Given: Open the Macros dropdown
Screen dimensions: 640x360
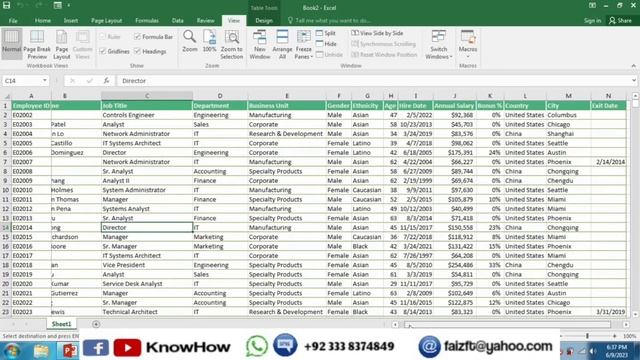Looking at the screenshot, I should [468, 44].
